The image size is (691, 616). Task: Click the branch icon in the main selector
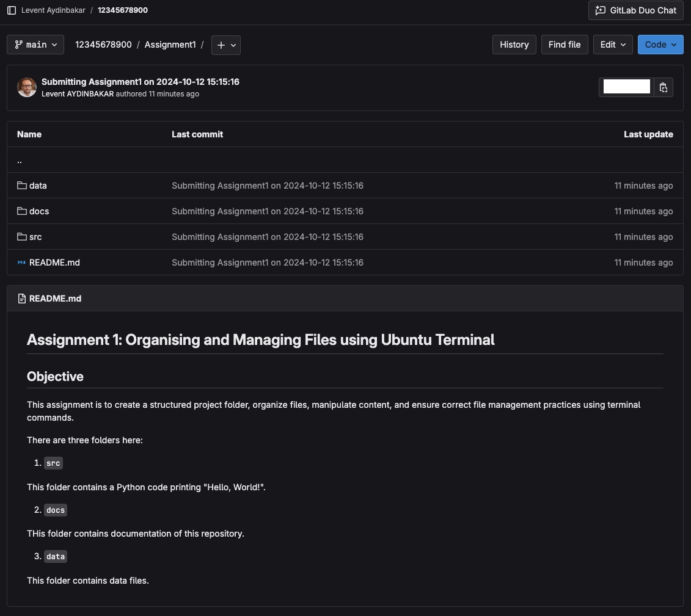(x=17, y=44)
